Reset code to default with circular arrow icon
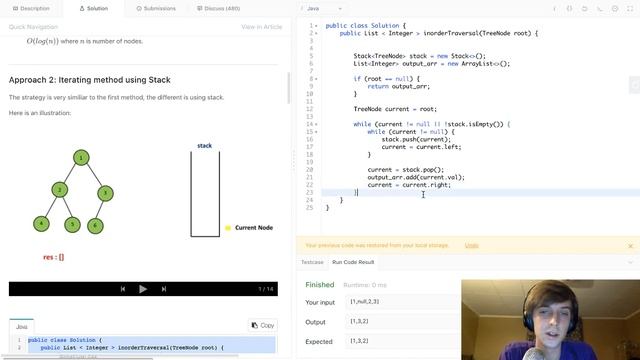The width and height of the screenshot is (640, 360). click(584, 9)
